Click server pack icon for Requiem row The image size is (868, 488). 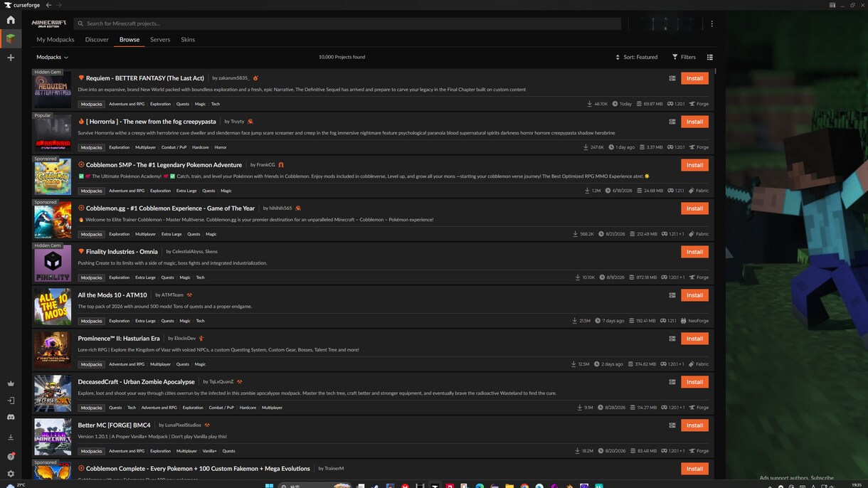tap(672, 78)
